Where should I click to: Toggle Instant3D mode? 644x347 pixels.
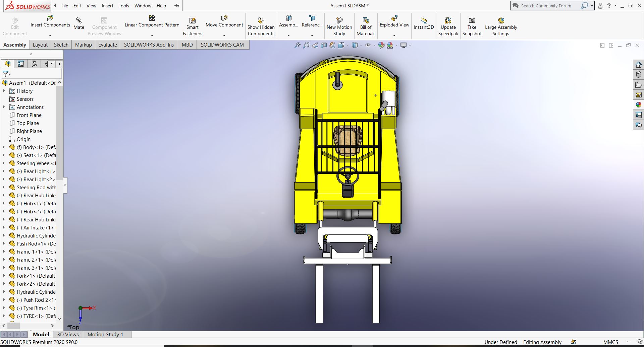[x=423, y=21]
